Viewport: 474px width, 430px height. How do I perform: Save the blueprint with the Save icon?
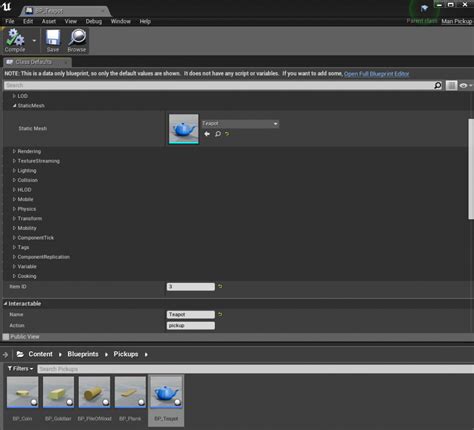(x=53, y=37)
